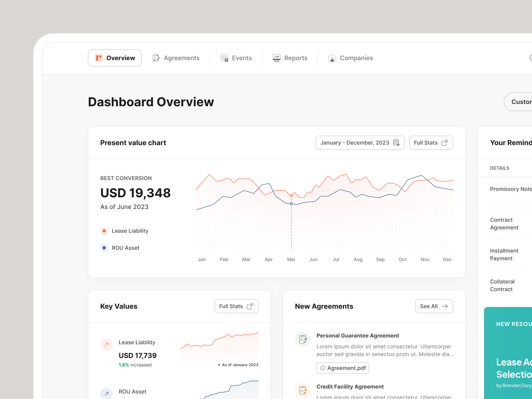The width and height of the screenshot is (532, 399).
Task: Click the Agreements document icon
Action: pos(156,58)
